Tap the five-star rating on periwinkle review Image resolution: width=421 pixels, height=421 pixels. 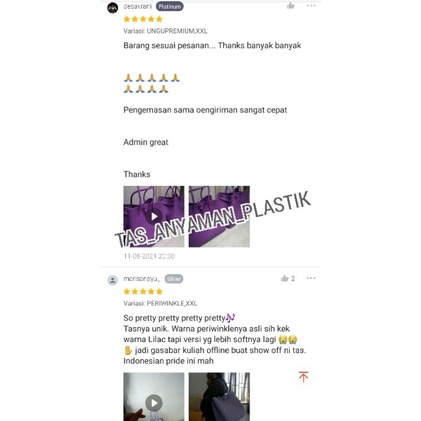pyautogui.click(x=143, y=292)
